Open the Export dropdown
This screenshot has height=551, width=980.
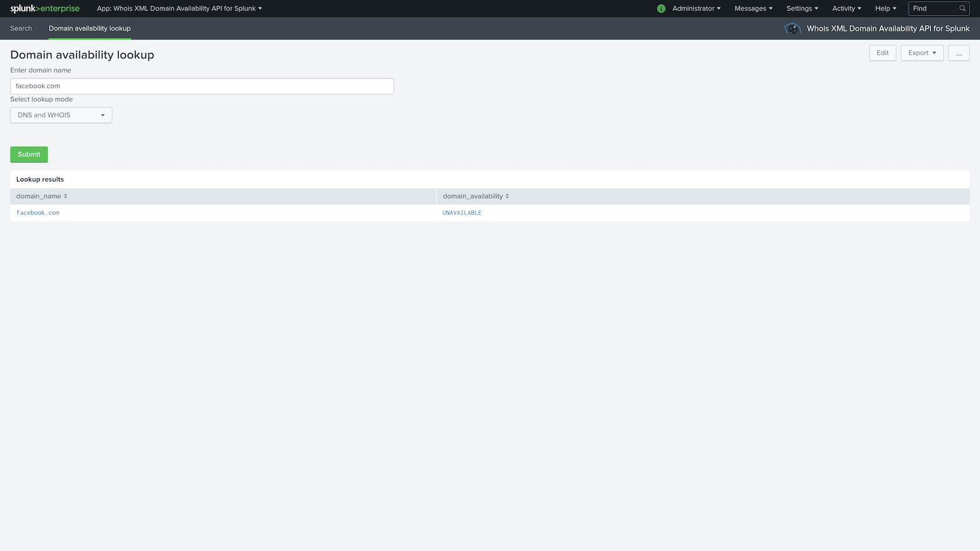click(x=922, y=53)
